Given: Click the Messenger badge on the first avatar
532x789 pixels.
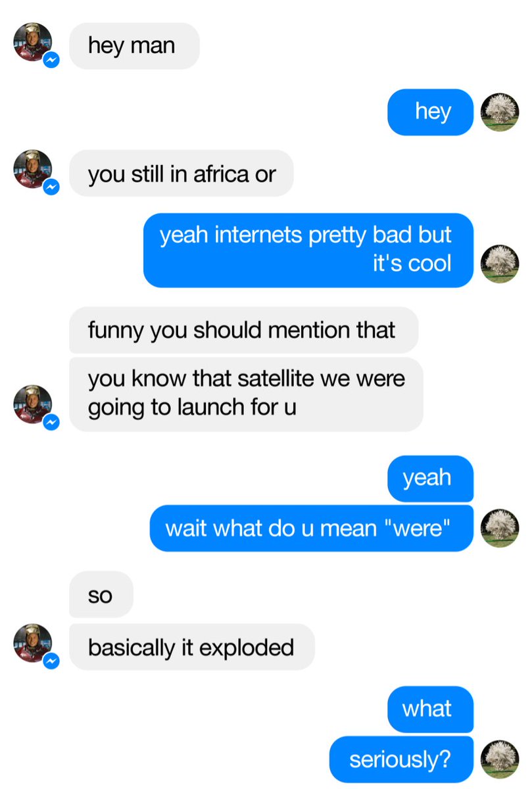Looking at the screenshot, I should (x=52, y=60).
